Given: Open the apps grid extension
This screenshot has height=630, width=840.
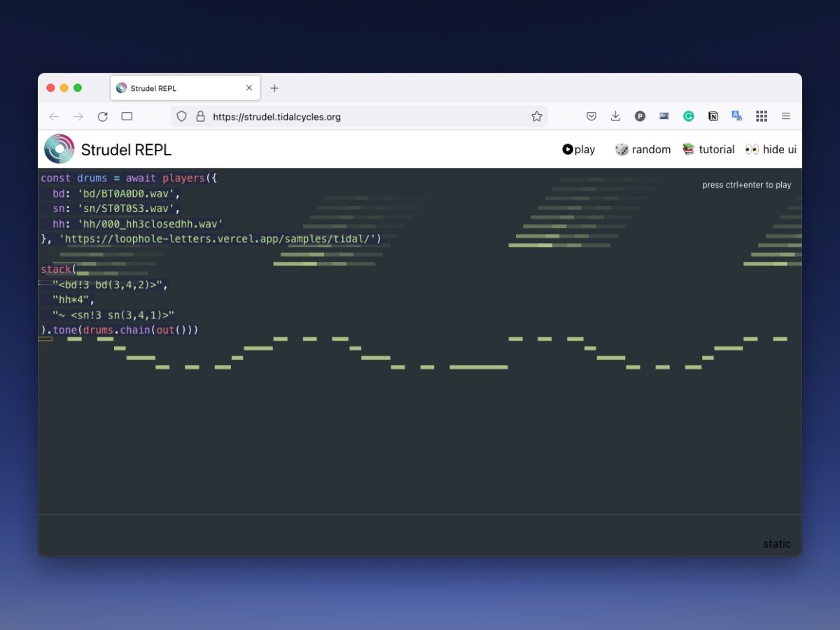Looking at the screenshot, I should (762, 117).
